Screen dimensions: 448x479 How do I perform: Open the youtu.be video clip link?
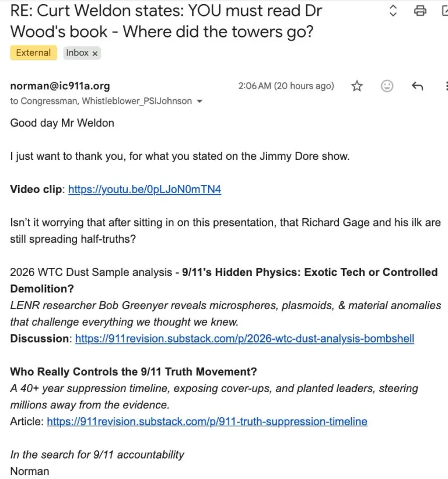[145, 190]
